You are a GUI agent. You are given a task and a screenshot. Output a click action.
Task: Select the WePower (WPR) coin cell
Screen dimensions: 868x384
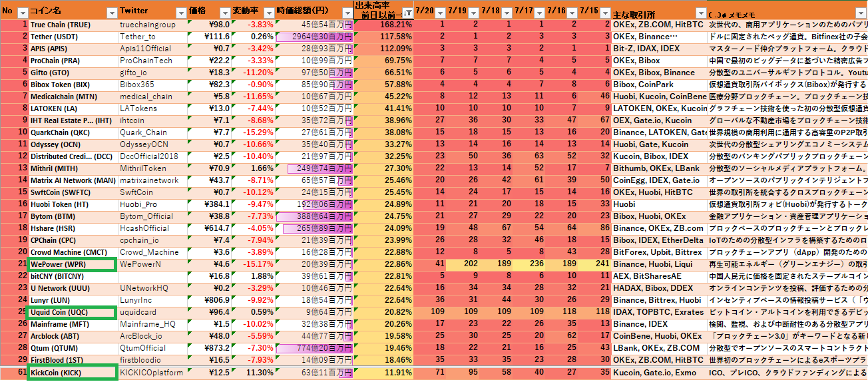(x=73, y=264)
